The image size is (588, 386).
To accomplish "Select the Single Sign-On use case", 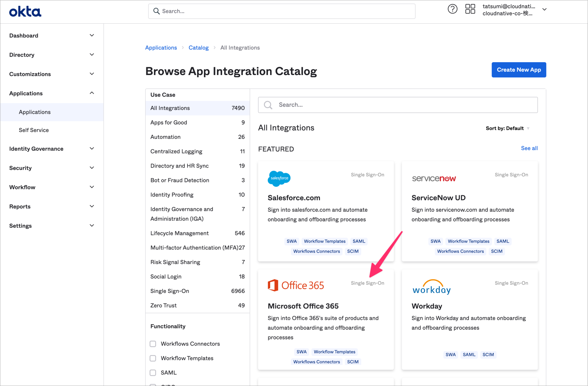I will pyautogui.click(x=170, y=291).
